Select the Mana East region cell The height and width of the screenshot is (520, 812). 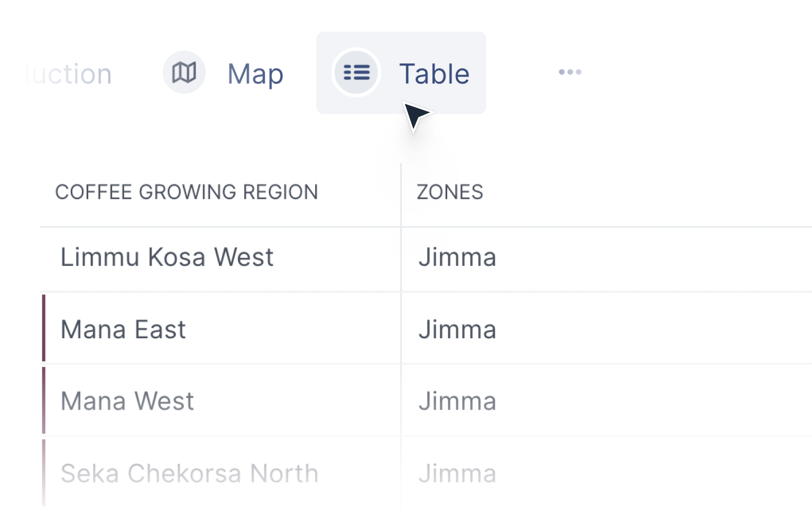[x=123, y=330]
